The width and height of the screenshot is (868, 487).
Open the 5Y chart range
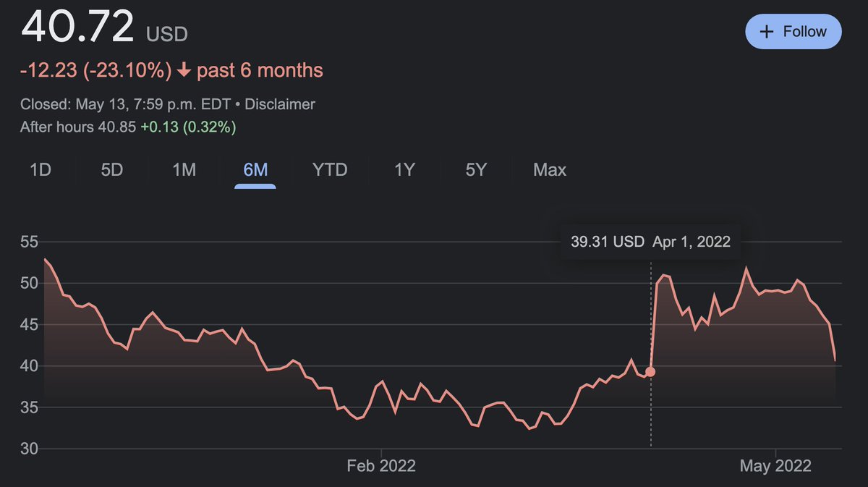point(476,170)
